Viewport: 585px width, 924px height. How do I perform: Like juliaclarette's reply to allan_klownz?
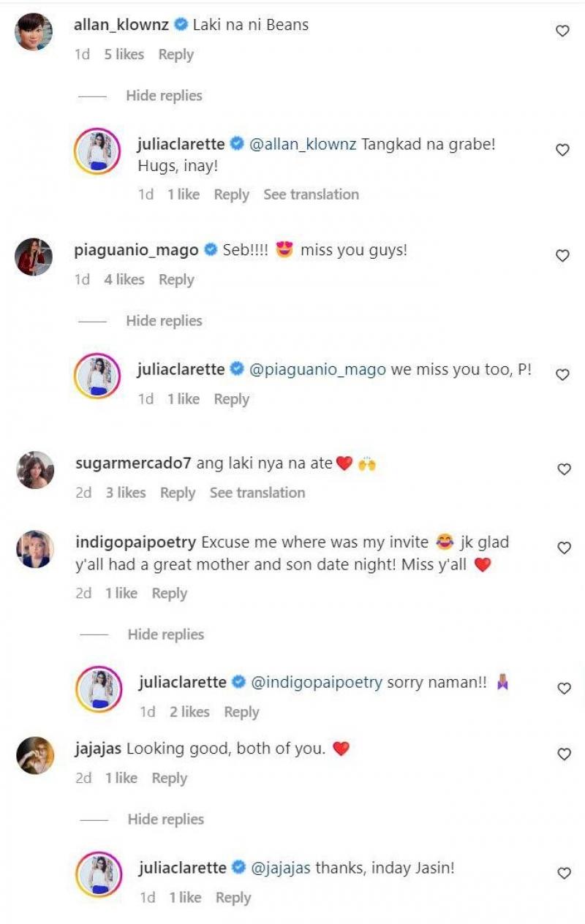click(562, 148)
